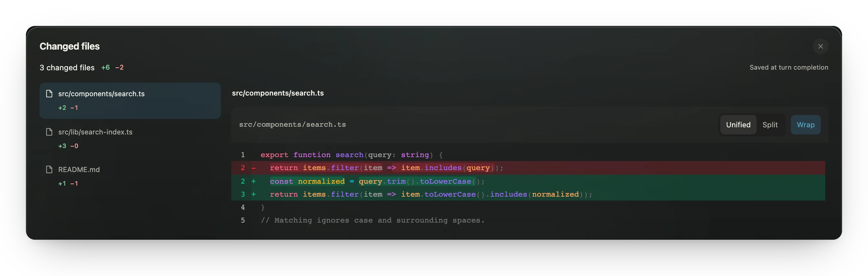Click bold src/components/search.ts title above diff
This screenshot has width=868, height=276.
[x=278, y=93]
